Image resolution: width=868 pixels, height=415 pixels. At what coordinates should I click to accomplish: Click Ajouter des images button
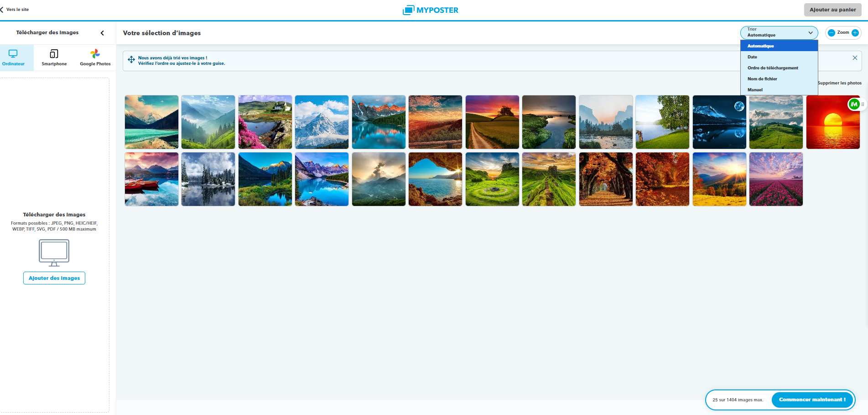(54, 278)
